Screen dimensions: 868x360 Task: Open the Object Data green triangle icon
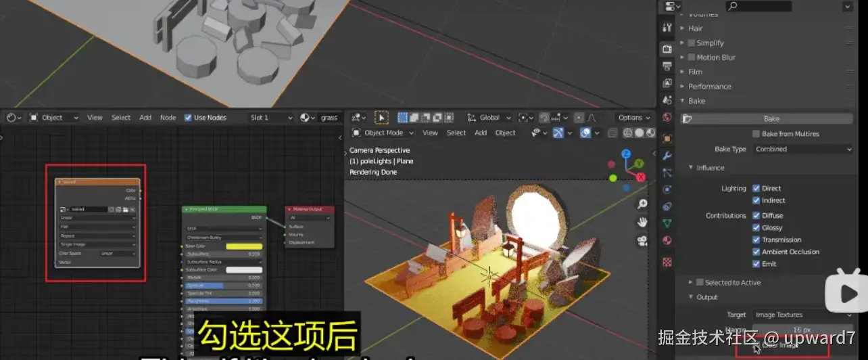667,223
